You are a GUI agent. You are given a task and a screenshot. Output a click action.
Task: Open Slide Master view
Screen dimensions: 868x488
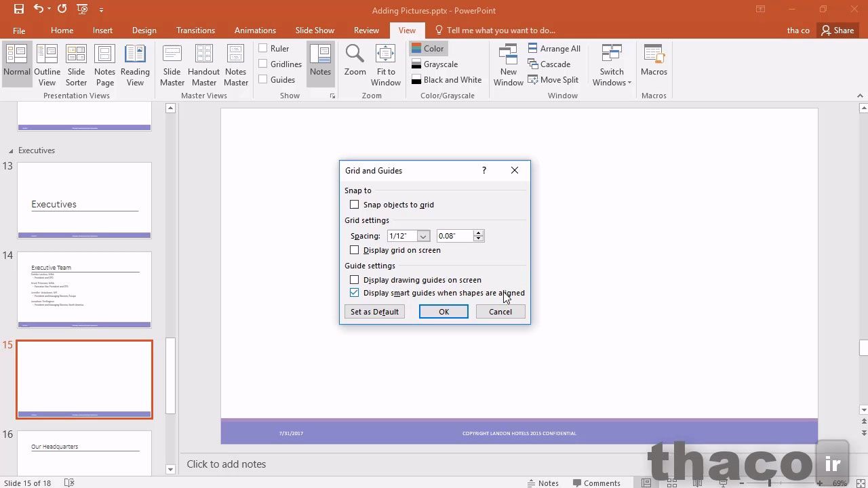click(x=172, y=65)
